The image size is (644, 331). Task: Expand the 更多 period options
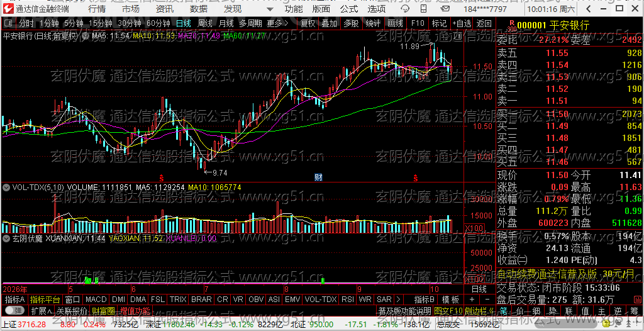(277, 23)
